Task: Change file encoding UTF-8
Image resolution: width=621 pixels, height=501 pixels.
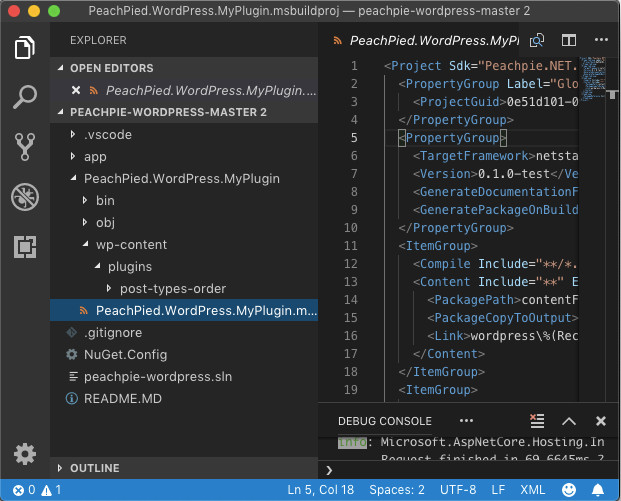Action: coord(458,490)
